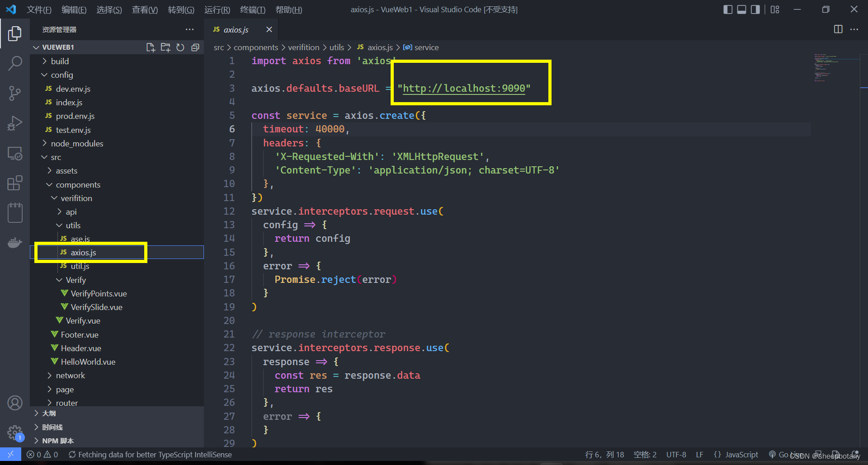Toggle the bottom panel visibility
This screenshot has height=465, width=868.
click(x=741, y=9)
